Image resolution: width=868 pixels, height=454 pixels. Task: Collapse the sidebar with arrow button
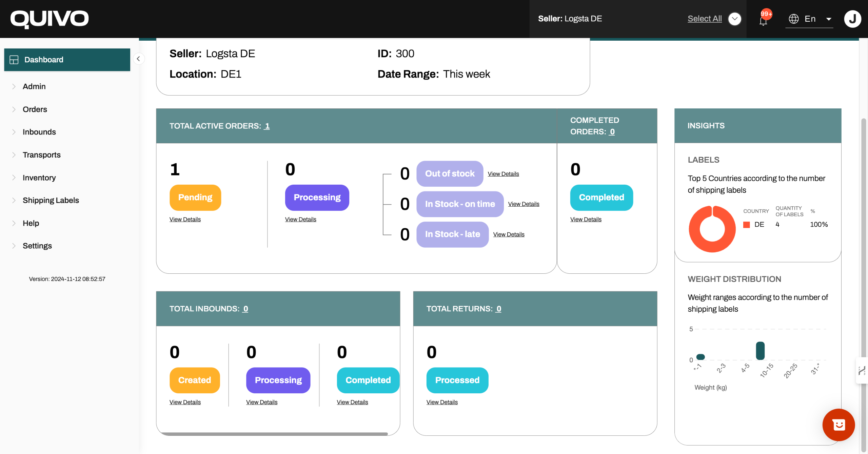[x=138, y=59]
